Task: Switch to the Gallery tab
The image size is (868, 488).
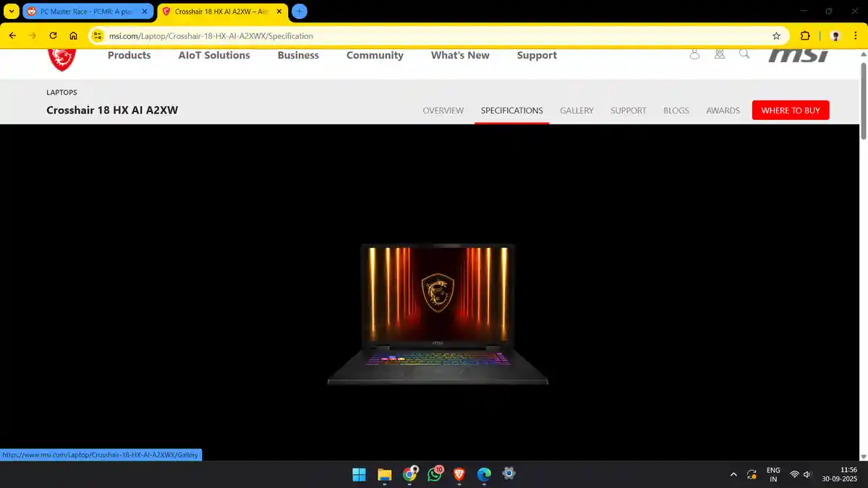Action: (x=576, y=111)
